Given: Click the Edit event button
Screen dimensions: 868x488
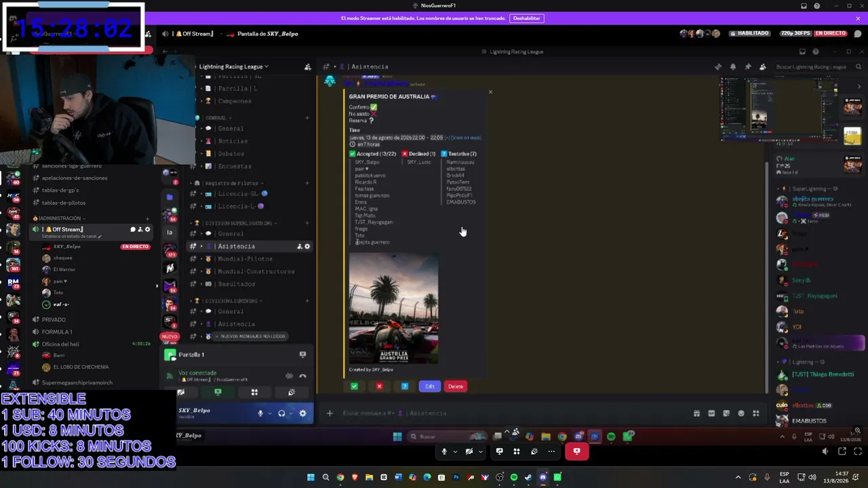Looking at the screenshot, I should point(430,386).
